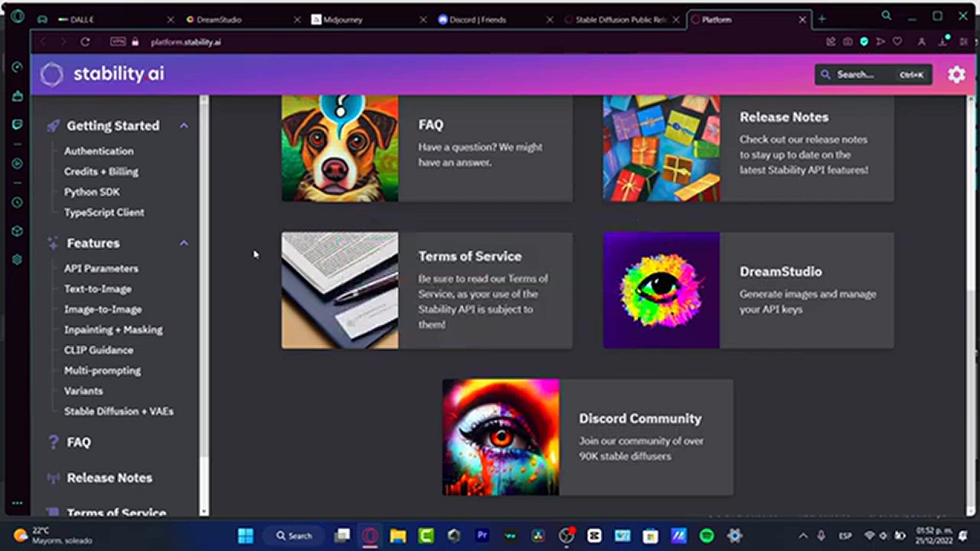Screen dimensions: 980x551
Task: Open the DreamStudio card title
Action: [x=781, y=271]
